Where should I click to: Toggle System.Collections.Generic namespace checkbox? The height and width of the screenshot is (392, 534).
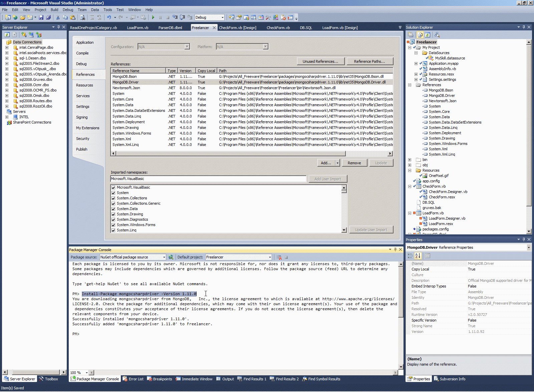pyautogui.click(x=113, y=204)
